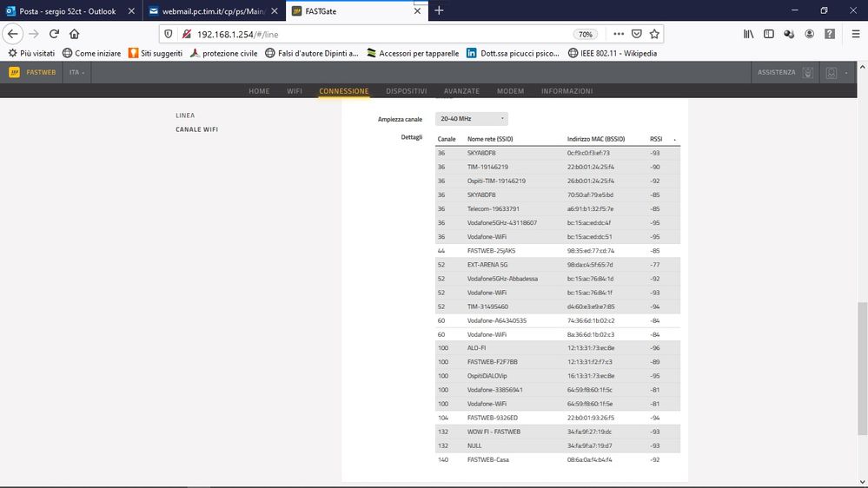Select the NULL network row
868x488 pixels.
pyautogui.click(x=558, y=445)
